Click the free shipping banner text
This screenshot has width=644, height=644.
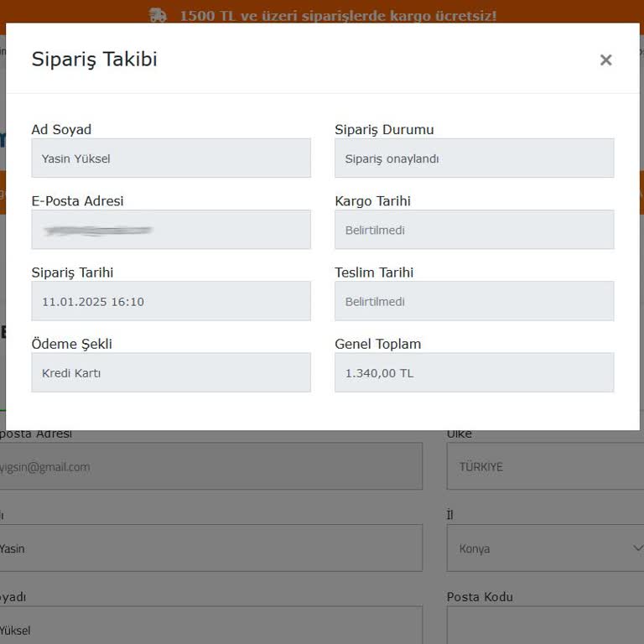click(x=337, y=15)
